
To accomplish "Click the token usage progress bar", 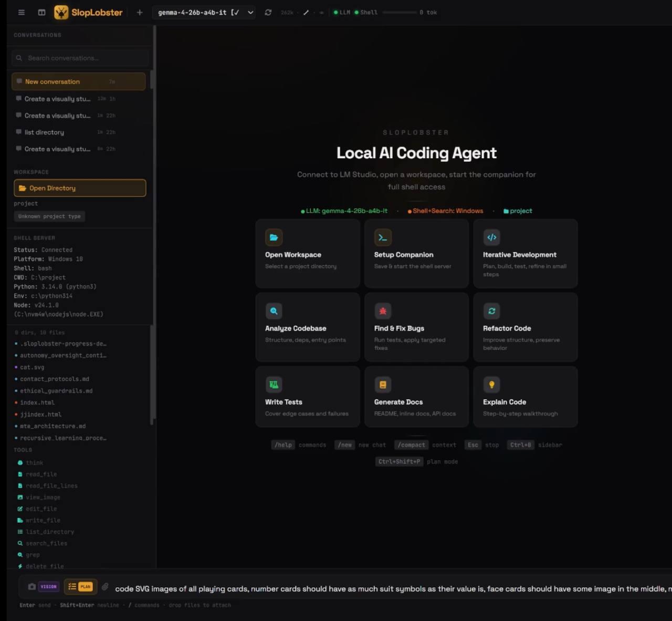I will click(x=400, y=12).
